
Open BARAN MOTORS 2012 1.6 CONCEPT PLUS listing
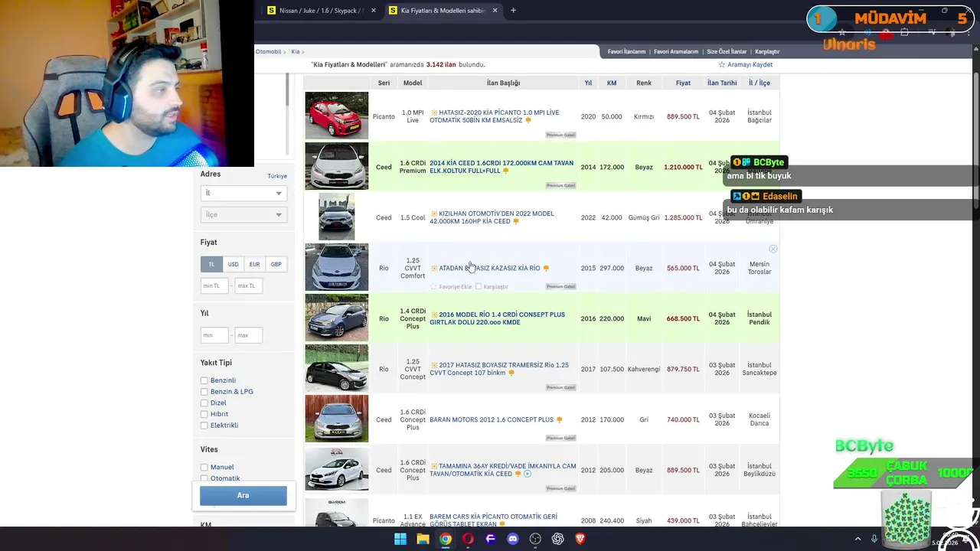pyautogui.click(x=492, y=419)
